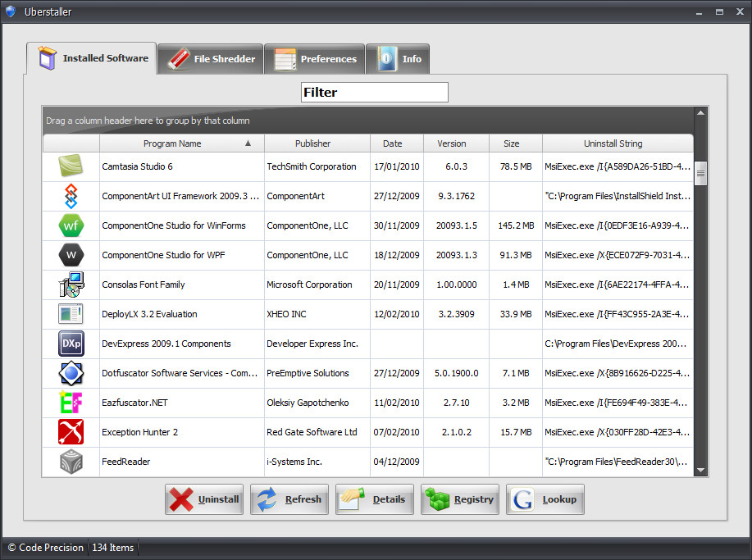752x560 pixels.
Task: Click version 9.3.1762
Action: click(456, 196)
